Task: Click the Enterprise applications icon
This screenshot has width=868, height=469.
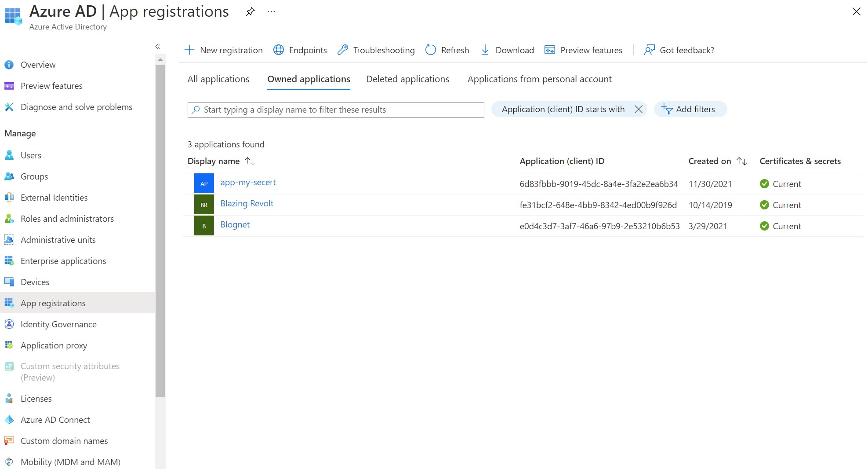Action: pyautogui.click(x=9, y=261)
